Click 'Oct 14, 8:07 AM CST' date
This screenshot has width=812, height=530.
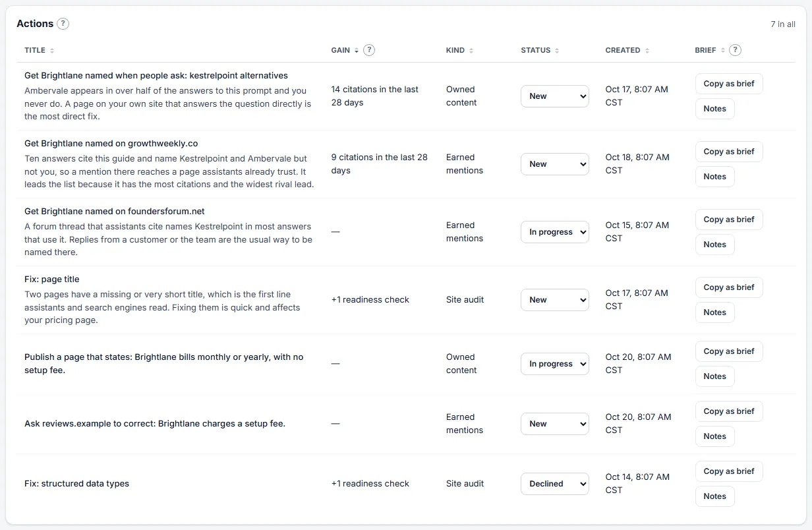[x=637, y=484]
